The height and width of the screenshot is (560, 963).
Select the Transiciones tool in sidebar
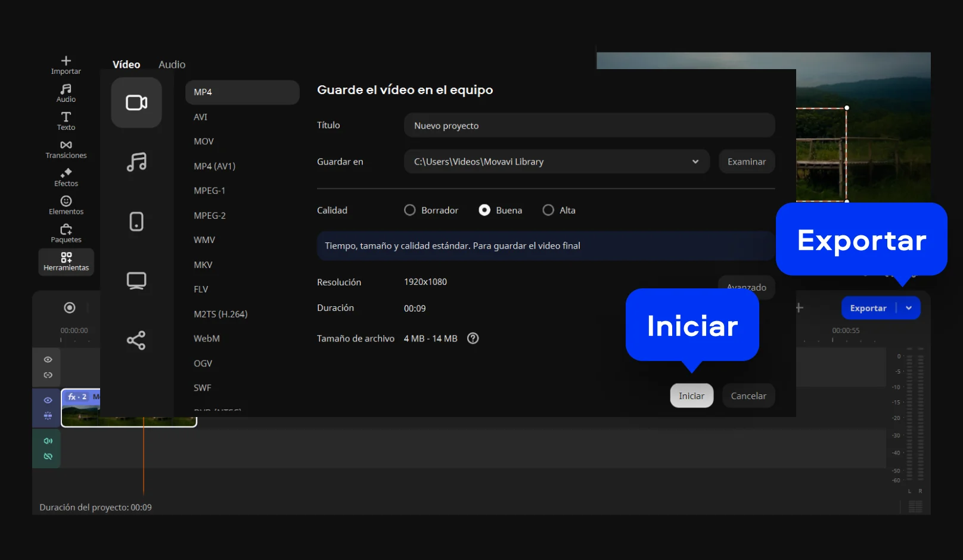[x=66, y=149]
